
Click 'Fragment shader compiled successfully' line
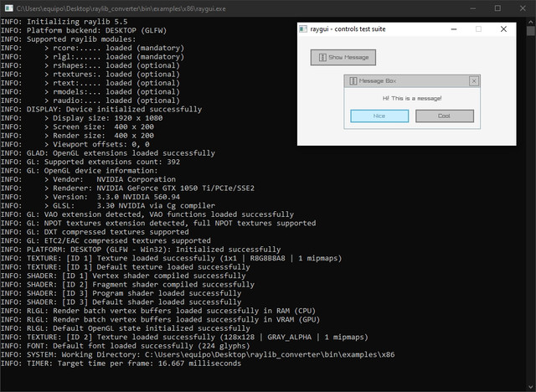tap(127, 284)
